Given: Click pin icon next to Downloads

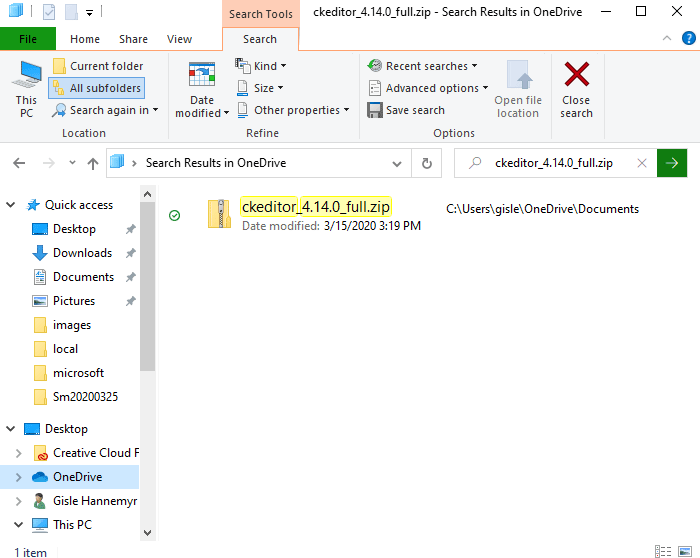Looking at the screenshot, I should click(130, 253).
